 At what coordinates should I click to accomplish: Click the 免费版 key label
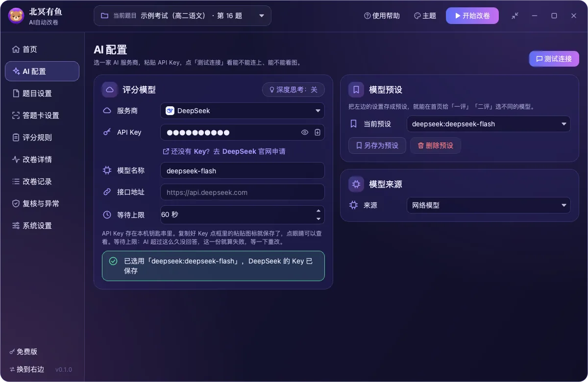[x=24, y=352]
